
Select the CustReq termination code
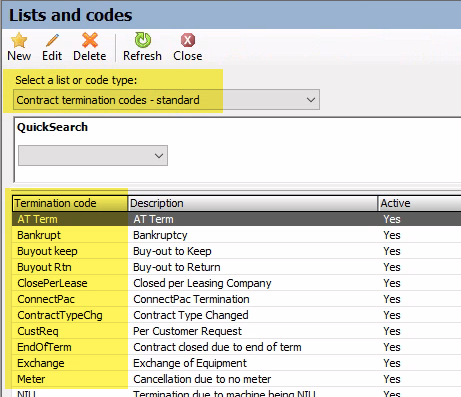(38, 331)
